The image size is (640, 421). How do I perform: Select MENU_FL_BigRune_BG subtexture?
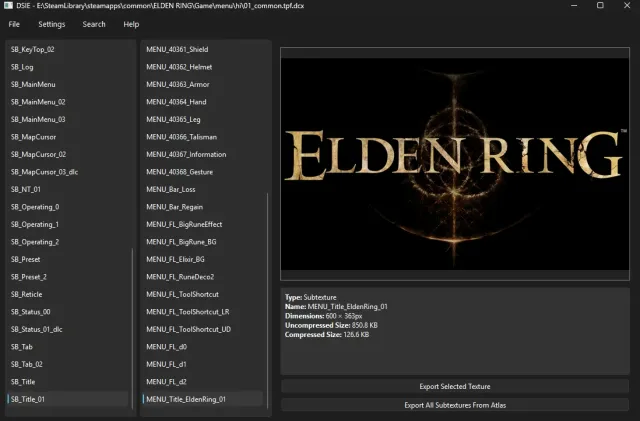[x=202, y=242]
